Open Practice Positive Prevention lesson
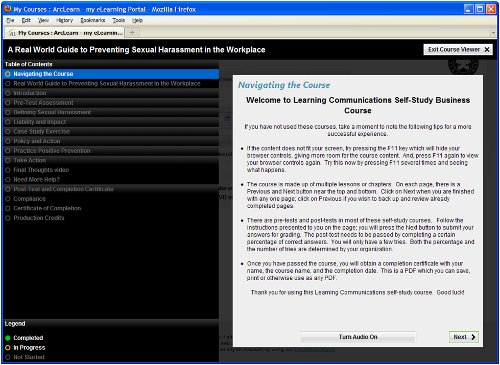The width and height of the screenshot is (500, 365). pyautogui.click(x=111, y=151)
